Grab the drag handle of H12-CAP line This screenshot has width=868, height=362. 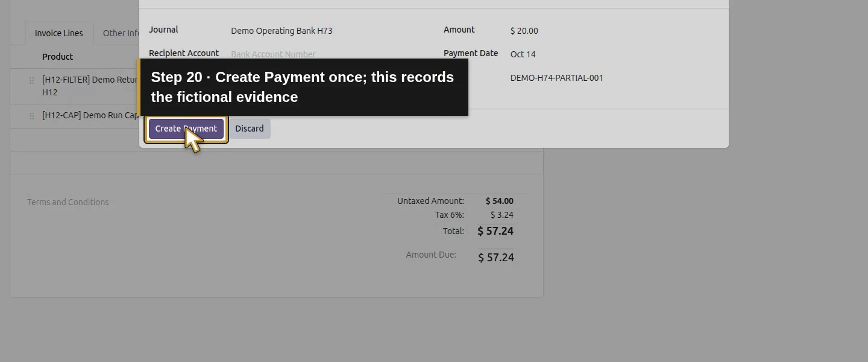[31, 116]
